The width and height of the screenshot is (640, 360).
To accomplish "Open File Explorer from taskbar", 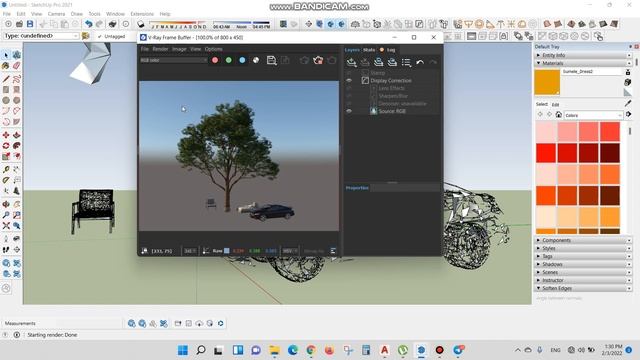I will [x=274, y=350].
